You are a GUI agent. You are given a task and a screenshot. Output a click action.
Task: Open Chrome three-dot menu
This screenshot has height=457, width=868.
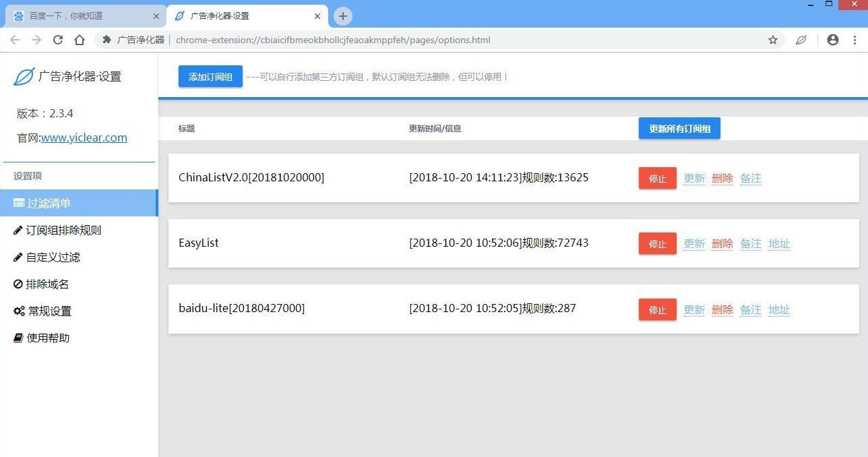coord(855,40)
